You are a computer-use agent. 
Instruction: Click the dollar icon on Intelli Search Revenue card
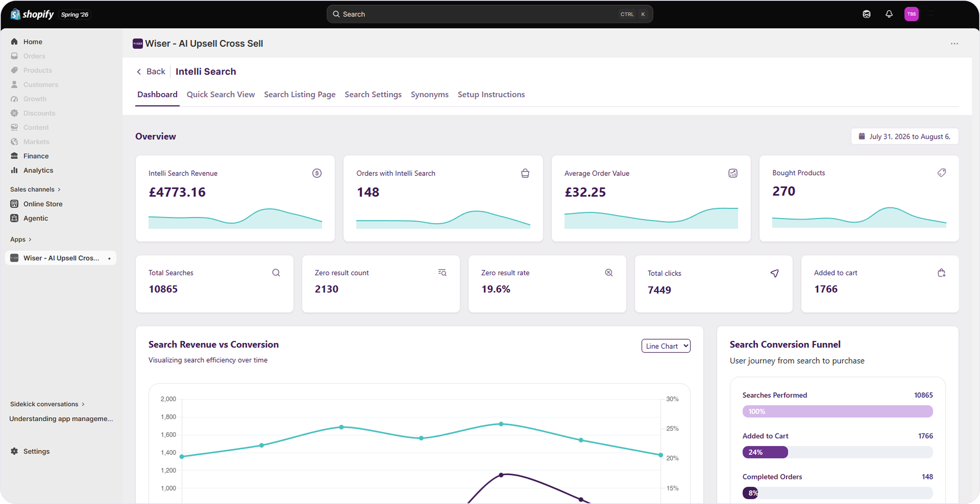pyautogui.click(x=317, y=173)
